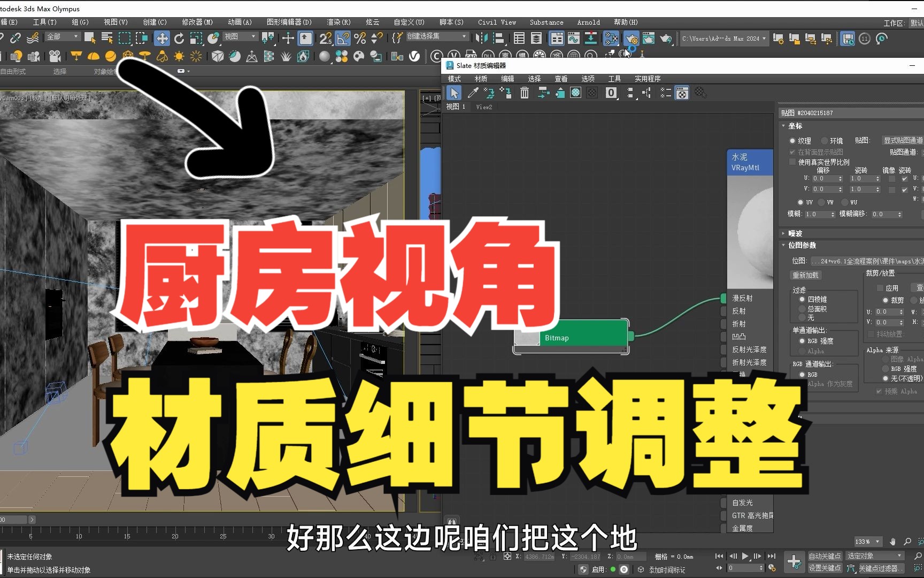Open the 视图 reference coordinate dropdown
This screenshot has width=924, height=578.
pyautogui.click(x=240, y=36)
